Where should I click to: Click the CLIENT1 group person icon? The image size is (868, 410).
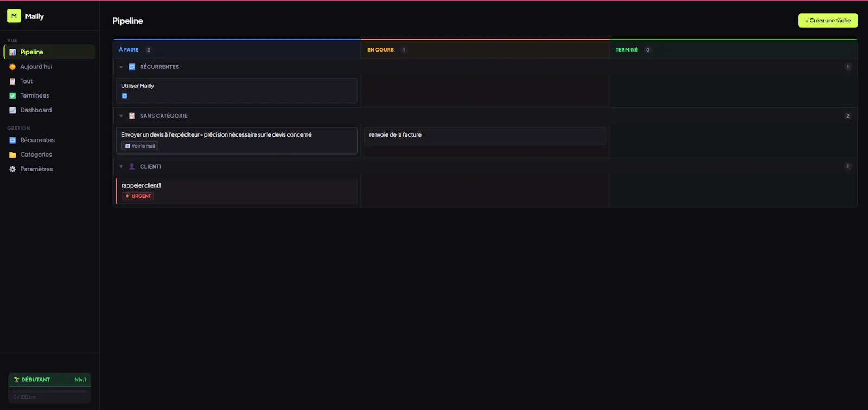pyautogui.click(x=132, y=166)
